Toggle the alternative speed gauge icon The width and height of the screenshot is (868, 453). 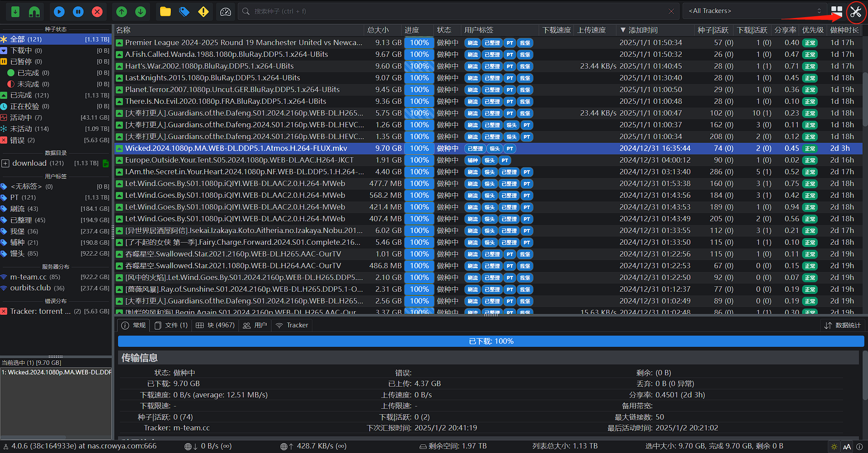click(226, 11)
